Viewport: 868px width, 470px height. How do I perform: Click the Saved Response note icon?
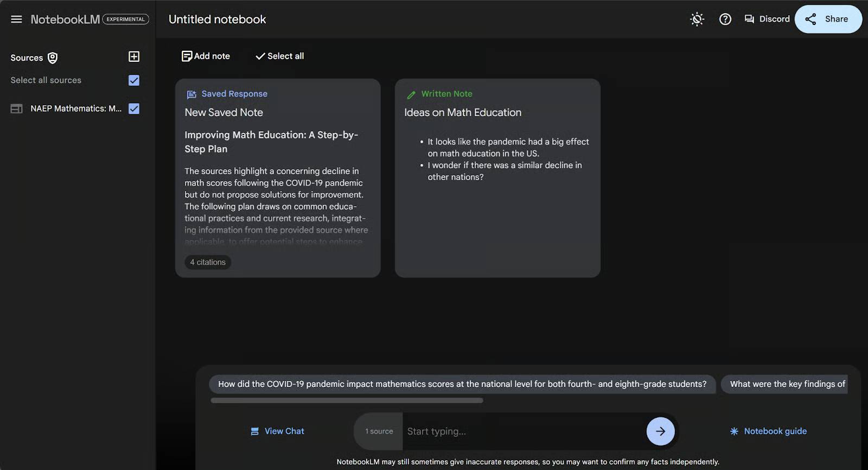[192, 94]
